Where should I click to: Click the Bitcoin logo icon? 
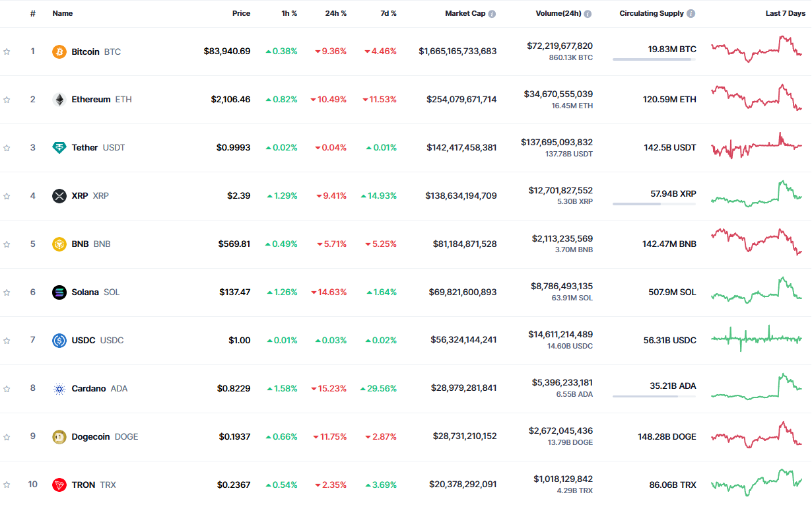[59, 51]
